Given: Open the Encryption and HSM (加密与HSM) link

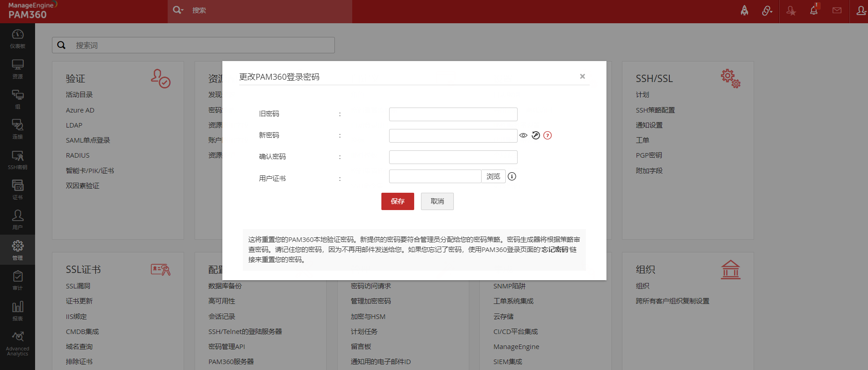Looking at the screenshot, I should point(368,317).
